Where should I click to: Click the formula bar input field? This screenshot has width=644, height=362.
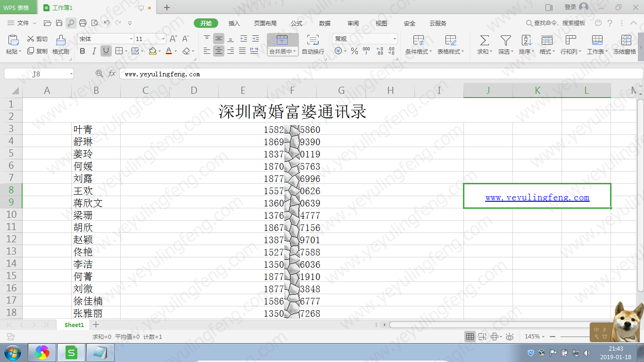381,74
